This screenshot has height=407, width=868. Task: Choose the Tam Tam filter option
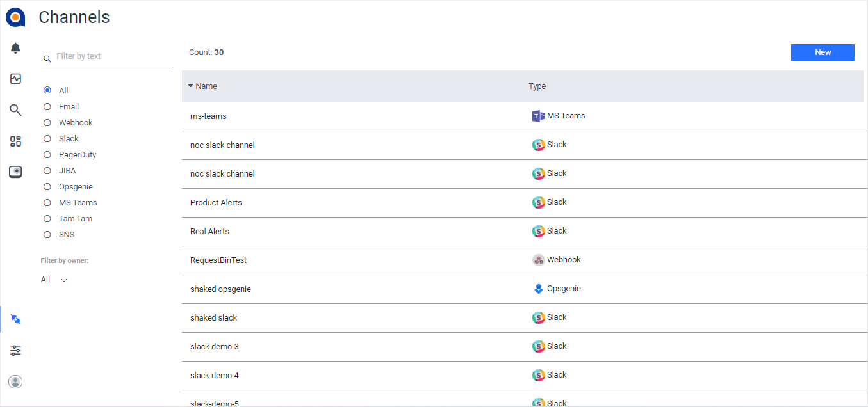(x=46, y=218)
